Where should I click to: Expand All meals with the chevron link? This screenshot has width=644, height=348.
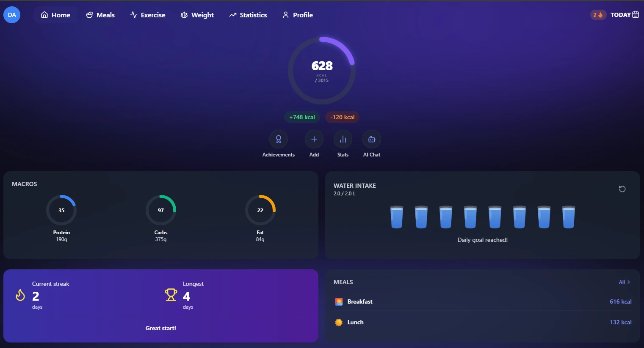[625, 282]
